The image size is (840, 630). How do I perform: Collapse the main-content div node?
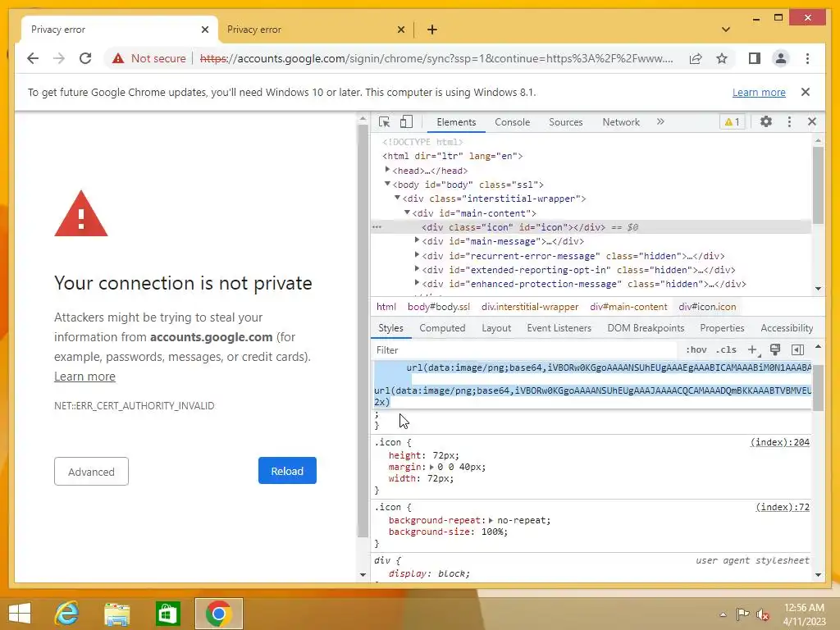(x=407, y=212)
